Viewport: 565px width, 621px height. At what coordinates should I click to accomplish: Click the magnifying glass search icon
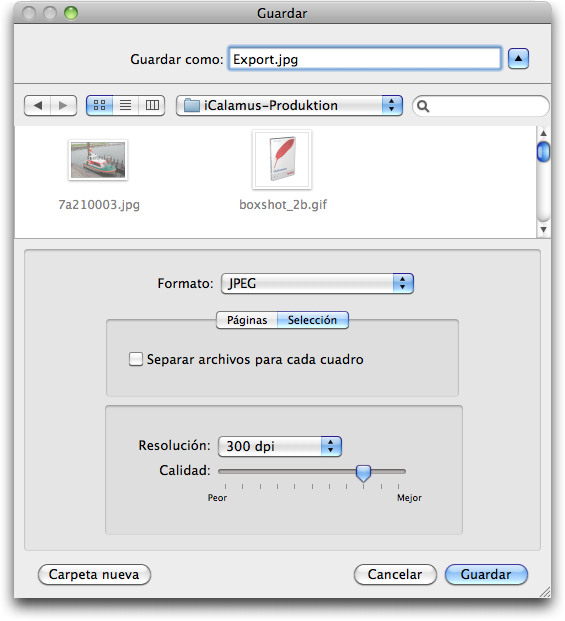point(423,106)
